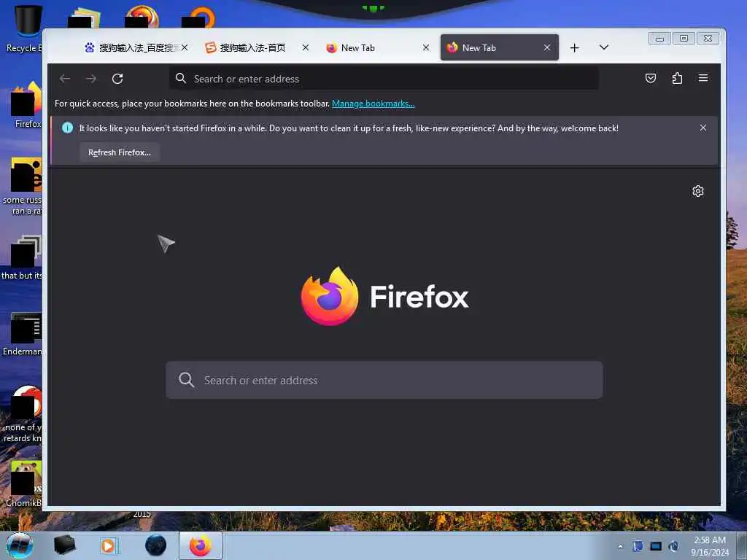
Task: Dismiss the welcome back notification
Action: (703, 128)
